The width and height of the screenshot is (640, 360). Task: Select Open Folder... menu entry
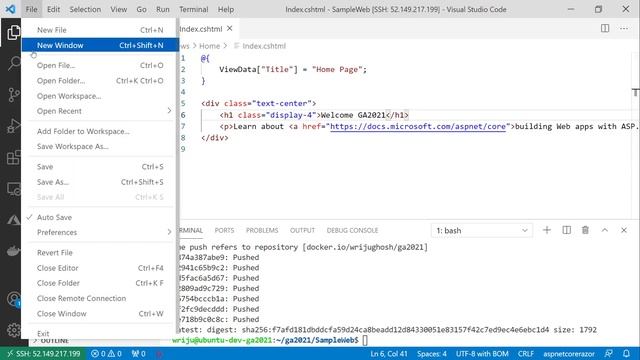(100, 81)
